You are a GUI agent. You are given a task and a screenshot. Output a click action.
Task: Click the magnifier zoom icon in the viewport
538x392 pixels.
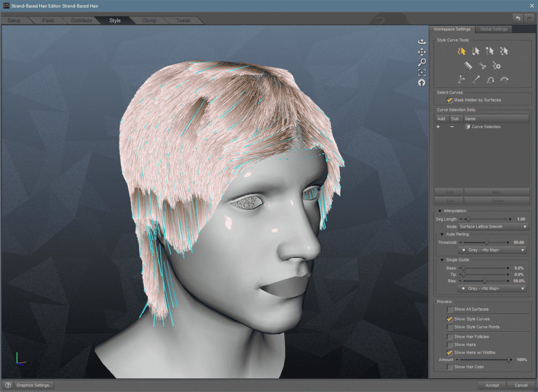[422, 61]
